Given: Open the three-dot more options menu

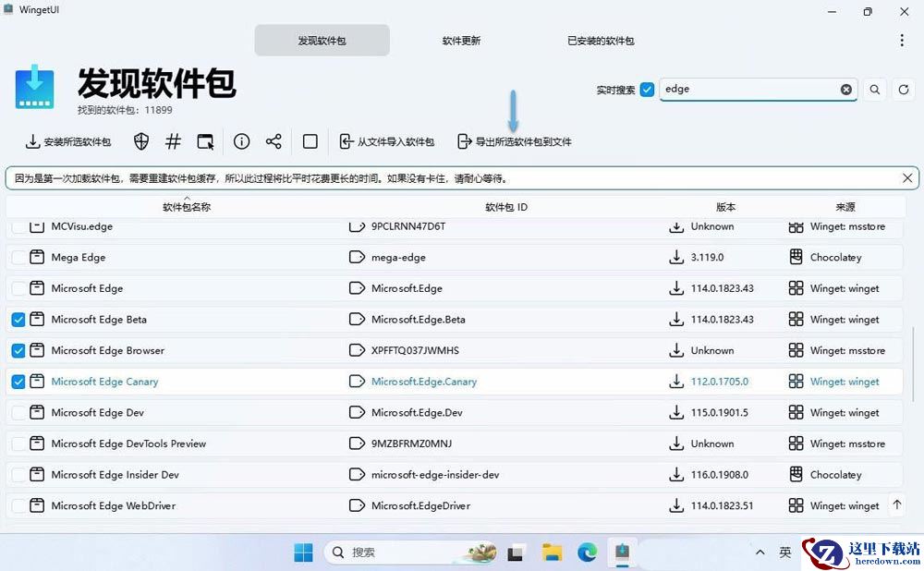Looking at the screenshot, I should click(902, 40).
